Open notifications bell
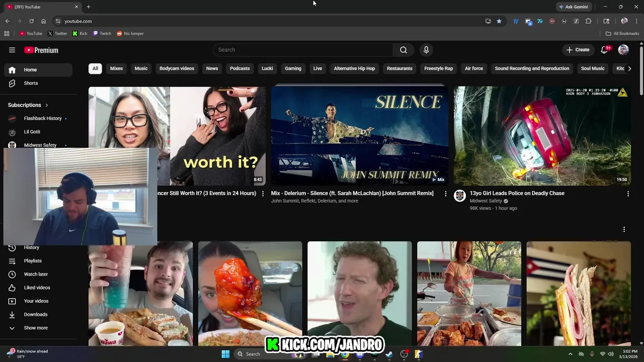644x362 pixels. (605, 50)
